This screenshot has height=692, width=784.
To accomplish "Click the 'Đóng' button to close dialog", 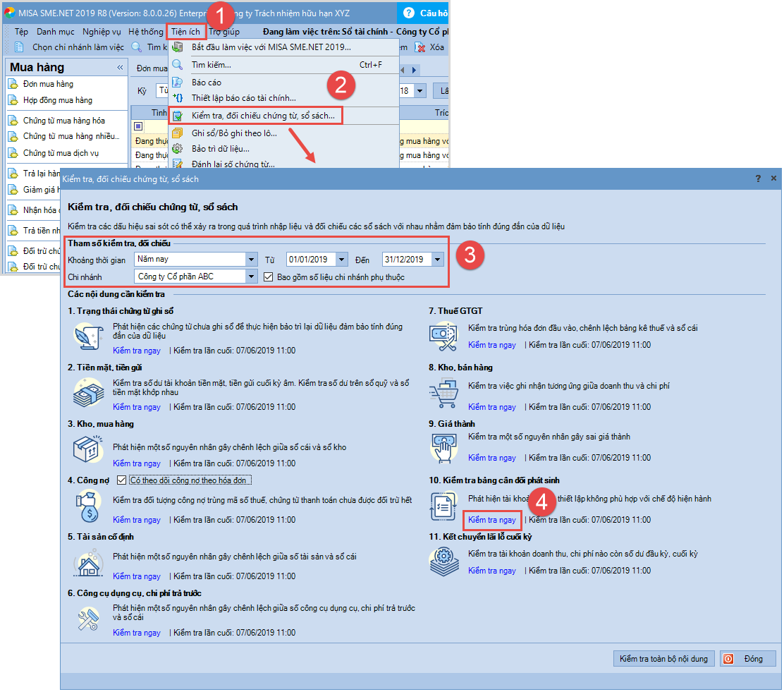I will tap(747, 659).
